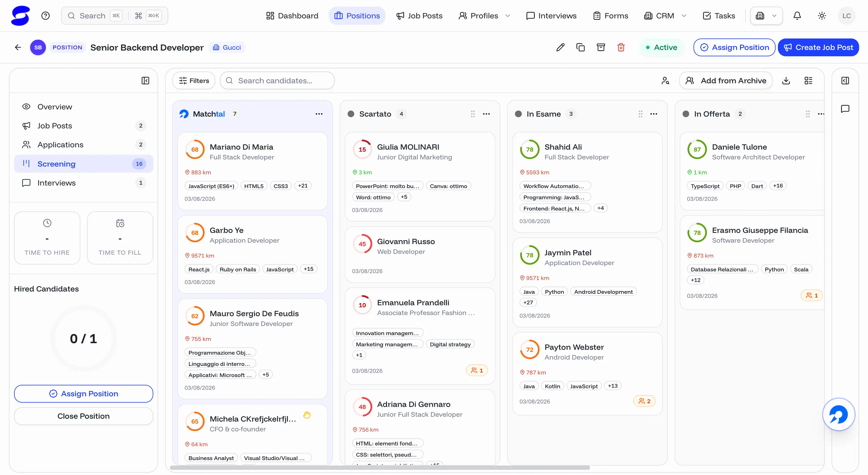Screen dimensions: 868x475
Task: Click the sidebar Assign Position button
Action: (84, 394)
